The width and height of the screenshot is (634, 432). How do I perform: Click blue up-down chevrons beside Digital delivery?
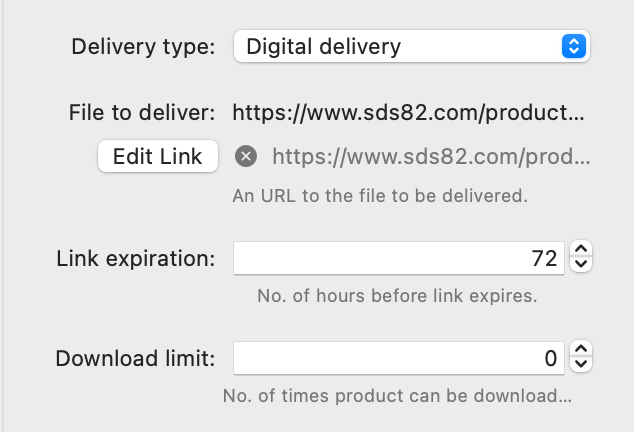coord(573,46)
